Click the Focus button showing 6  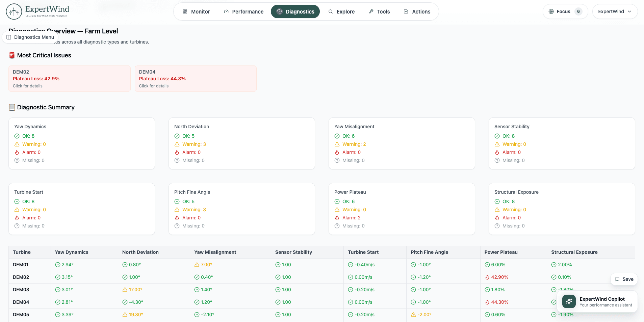pos(565,11)
